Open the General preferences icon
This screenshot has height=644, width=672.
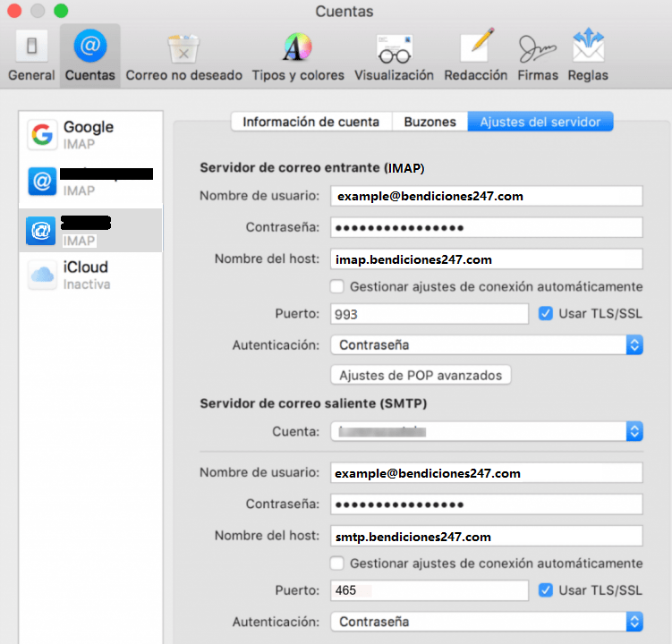[31, 47]
